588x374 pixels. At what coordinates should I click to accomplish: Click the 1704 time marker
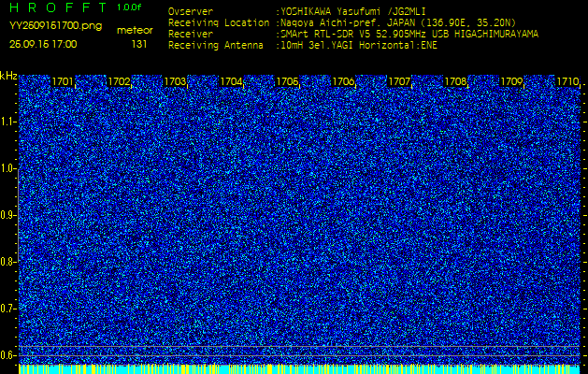(231, 81)
